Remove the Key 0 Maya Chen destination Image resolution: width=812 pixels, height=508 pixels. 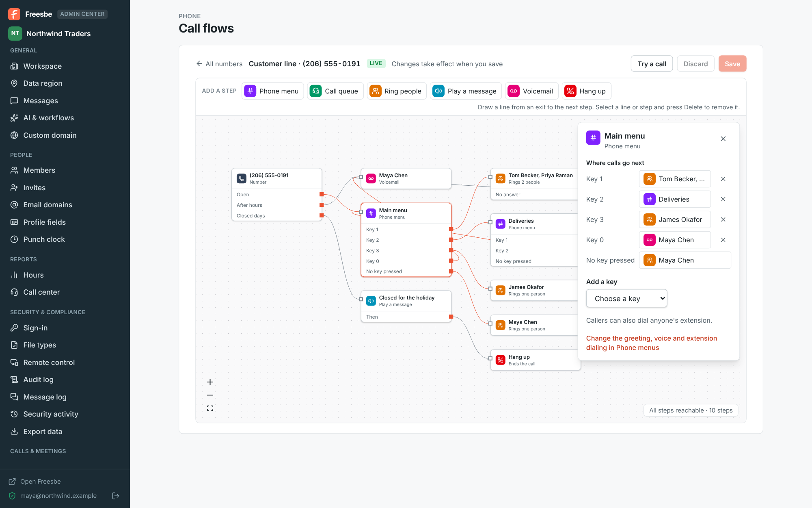click(723, 240)
